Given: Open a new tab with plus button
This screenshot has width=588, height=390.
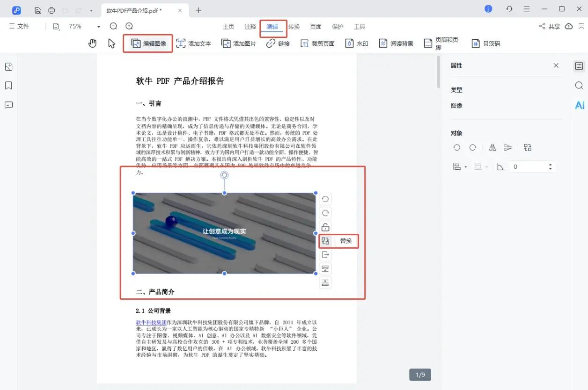Looking at the screenshot, I should pyautogui.click(x=198, y=10).
